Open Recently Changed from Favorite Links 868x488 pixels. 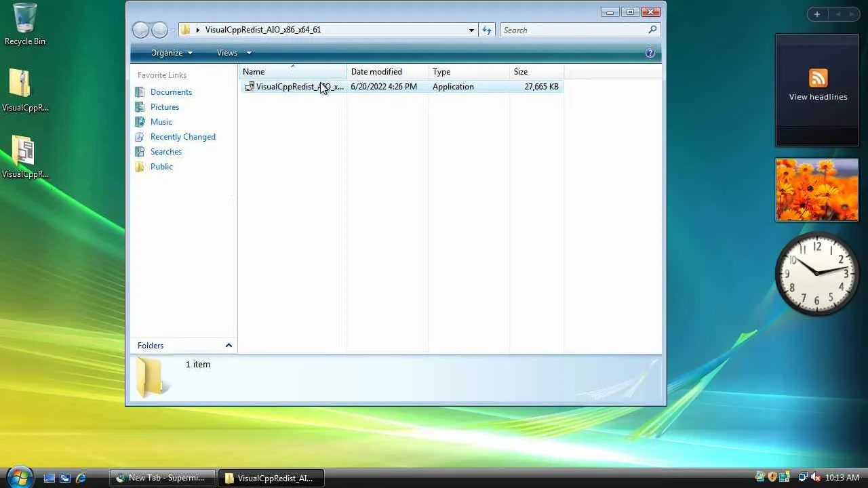[183, 137]
